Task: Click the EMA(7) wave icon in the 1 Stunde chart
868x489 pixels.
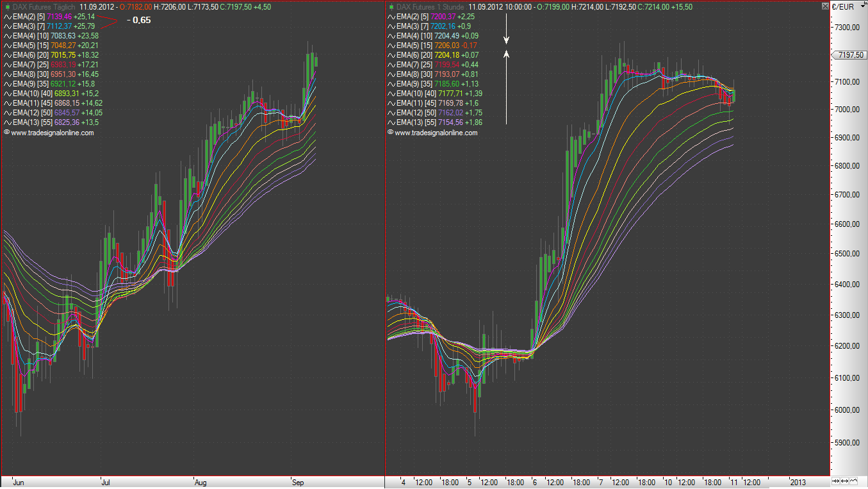Action: pos(391,65)
